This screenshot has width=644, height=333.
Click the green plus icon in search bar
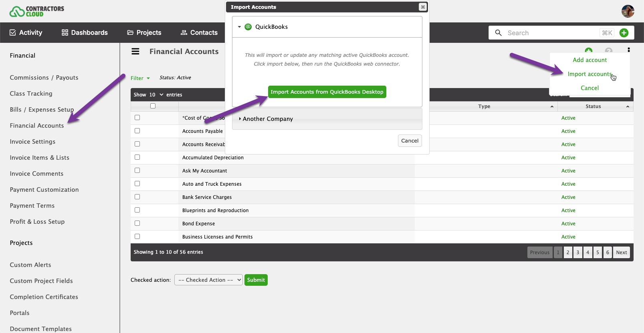(624, 33)
